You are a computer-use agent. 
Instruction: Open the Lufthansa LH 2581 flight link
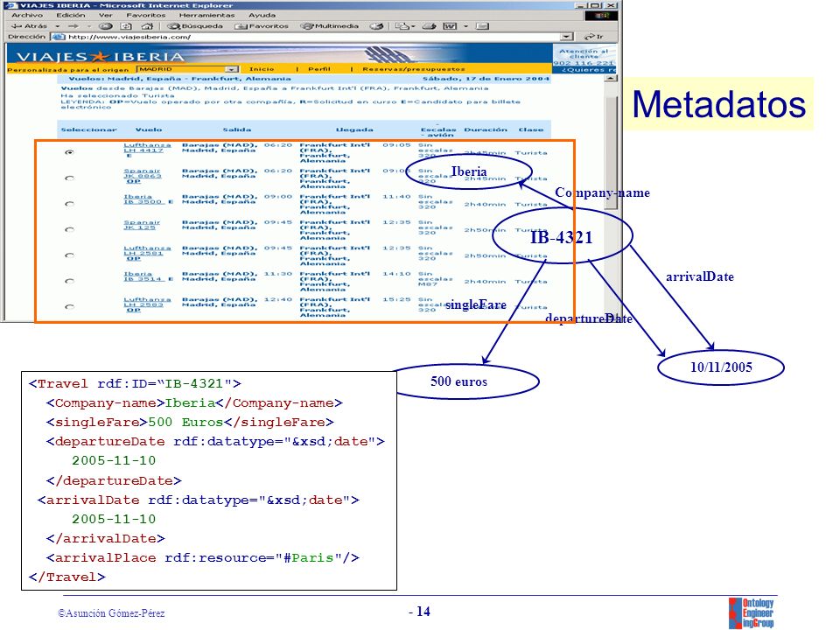coord(147,251)
